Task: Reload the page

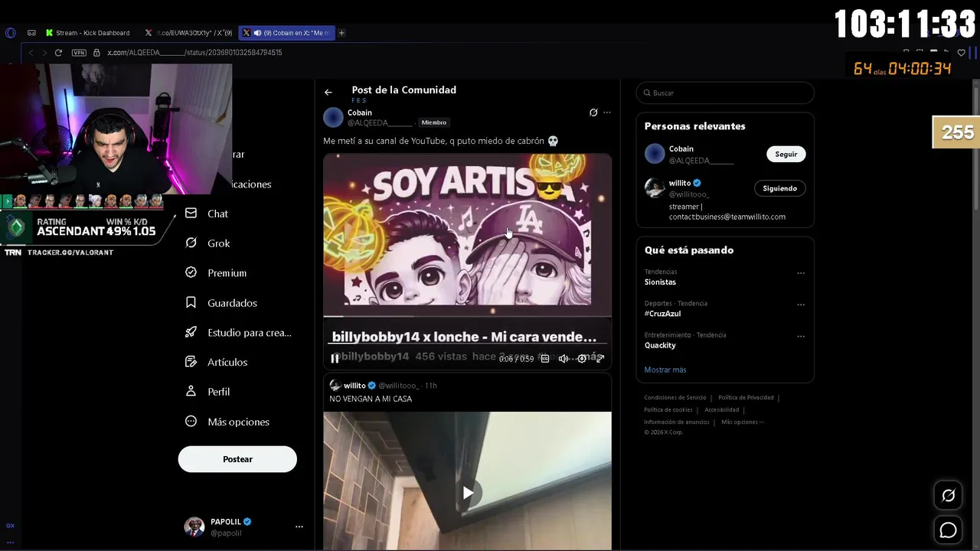Action: (x=58, y=53)
